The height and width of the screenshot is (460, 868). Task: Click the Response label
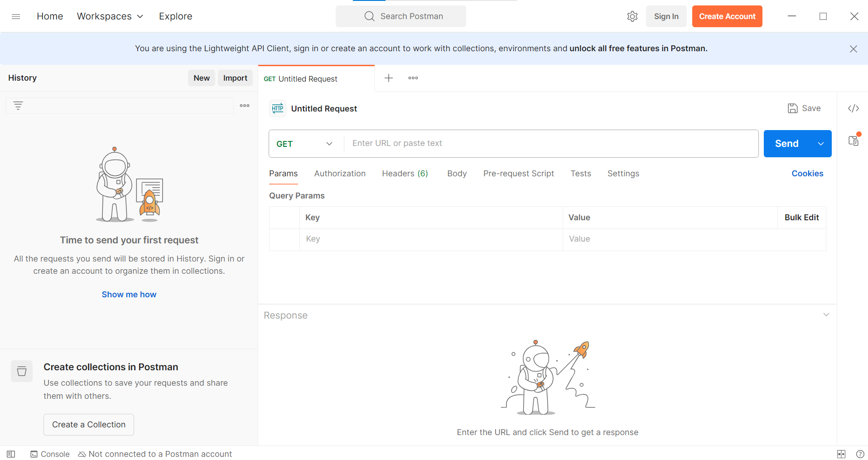[285, 315]
